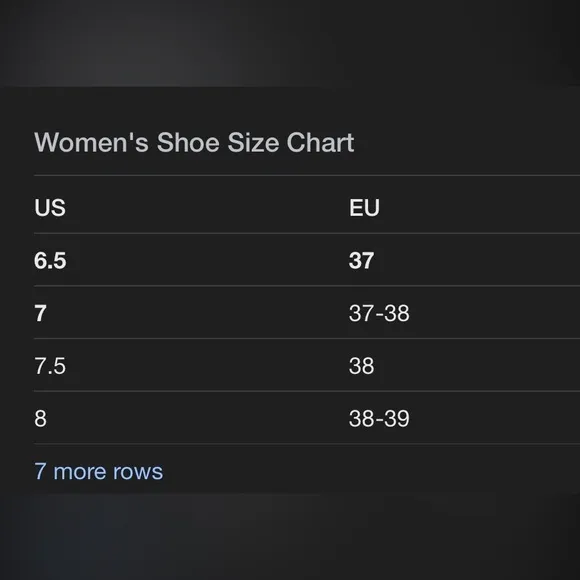This screenshot has height=580, width=580.
Task: Click the digit 7 in more rows link
Action: (x=40, y=471)
